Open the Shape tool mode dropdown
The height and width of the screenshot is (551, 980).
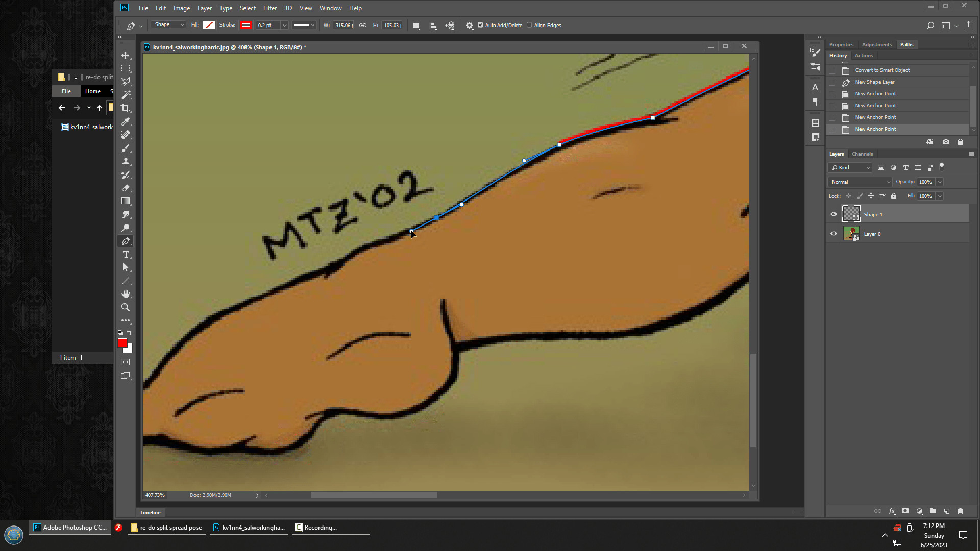(169, 25)
